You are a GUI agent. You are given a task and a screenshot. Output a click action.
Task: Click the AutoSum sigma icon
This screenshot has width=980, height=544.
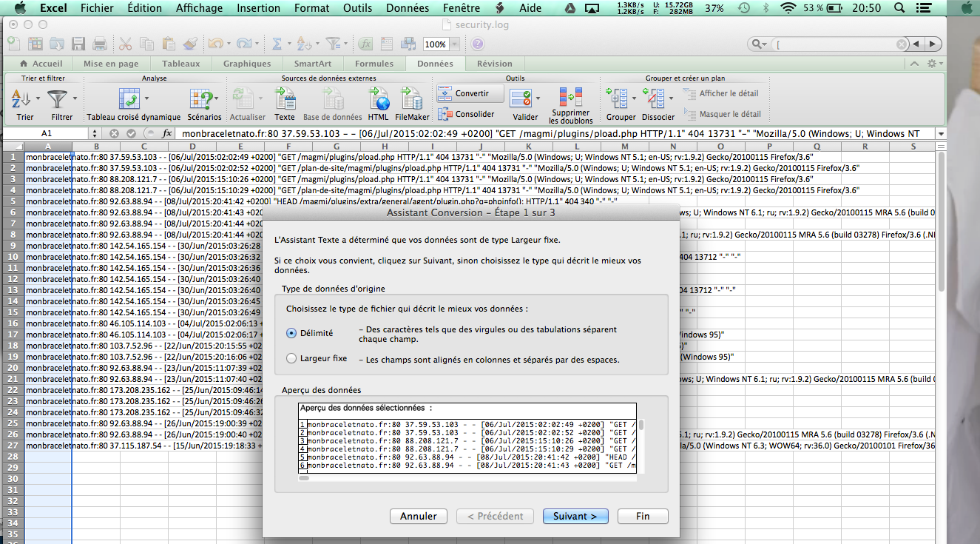(x=277, y=44)
